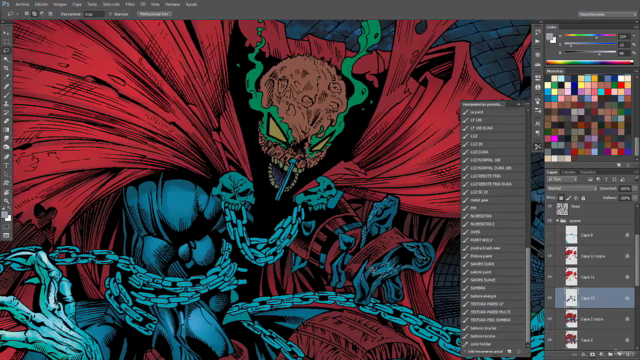
Task: Open blend mode Normal dropdown
Action: click(x=571, y=189)
